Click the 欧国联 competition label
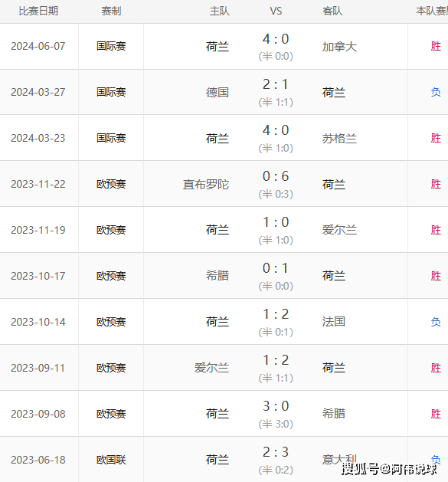 [111, 460]
